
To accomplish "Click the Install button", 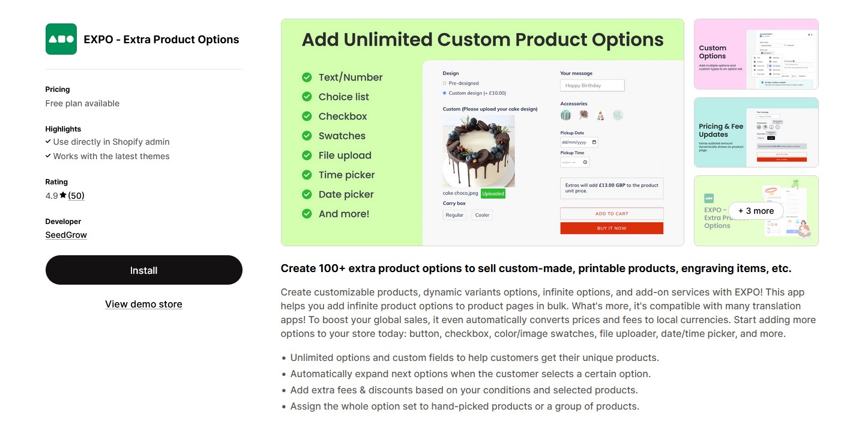I will [x=144, y=270].
